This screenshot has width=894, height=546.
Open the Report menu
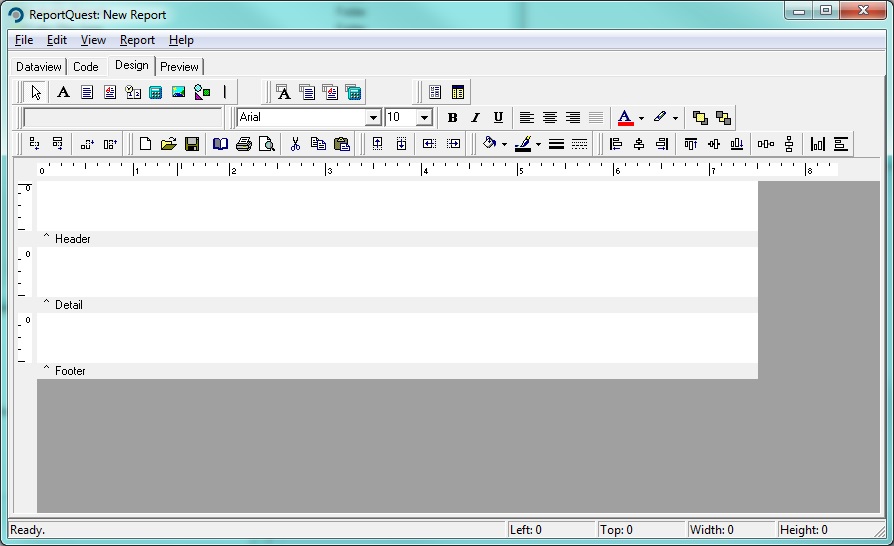(137, 40)
